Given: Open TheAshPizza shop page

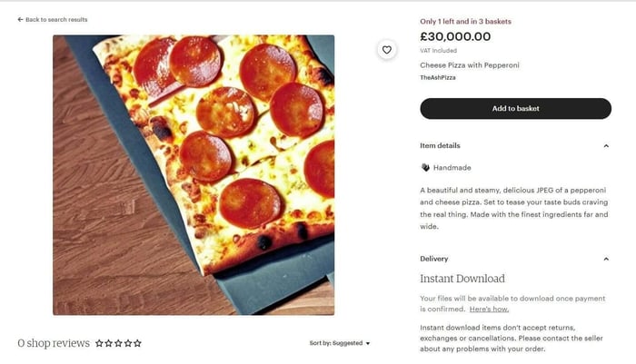Looking at the screenshot, I should 438,78.
